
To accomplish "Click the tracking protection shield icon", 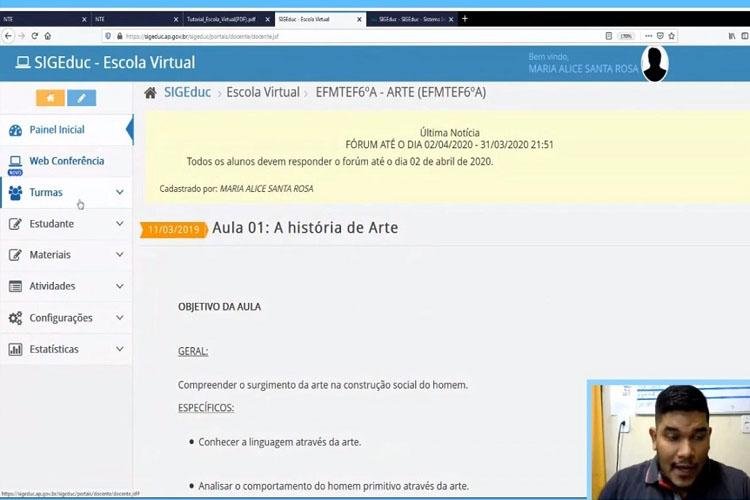I will (108, 36).
